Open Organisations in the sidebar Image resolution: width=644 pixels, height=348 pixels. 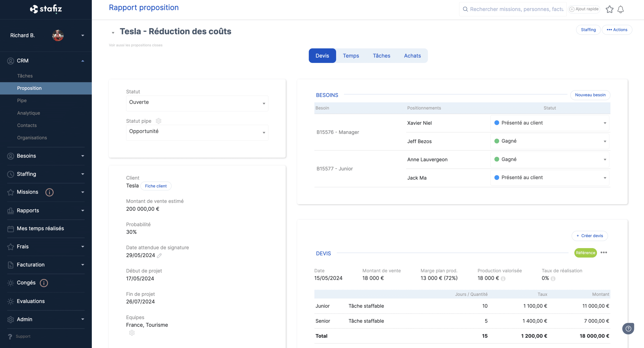pos(32,138)
